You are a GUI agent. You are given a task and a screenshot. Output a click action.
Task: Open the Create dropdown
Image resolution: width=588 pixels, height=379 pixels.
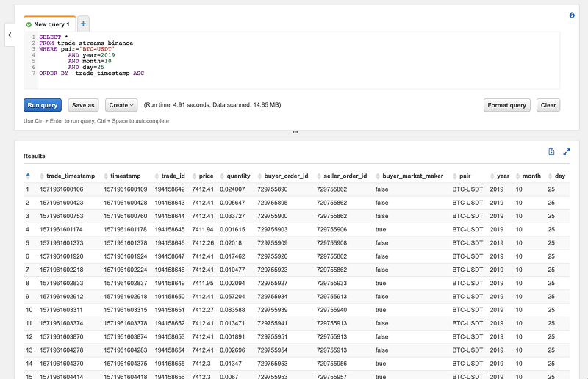[x=121, y=105]
